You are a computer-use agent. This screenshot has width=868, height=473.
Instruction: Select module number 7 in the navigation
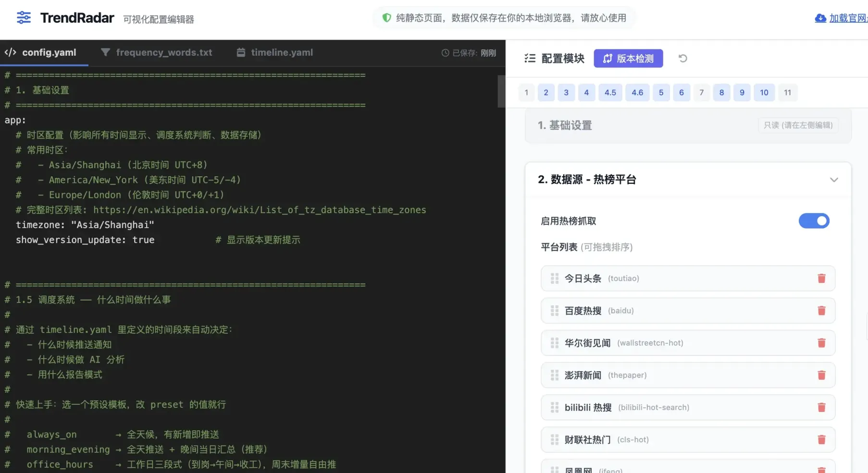pyautogui.click(x=702, y=92)
